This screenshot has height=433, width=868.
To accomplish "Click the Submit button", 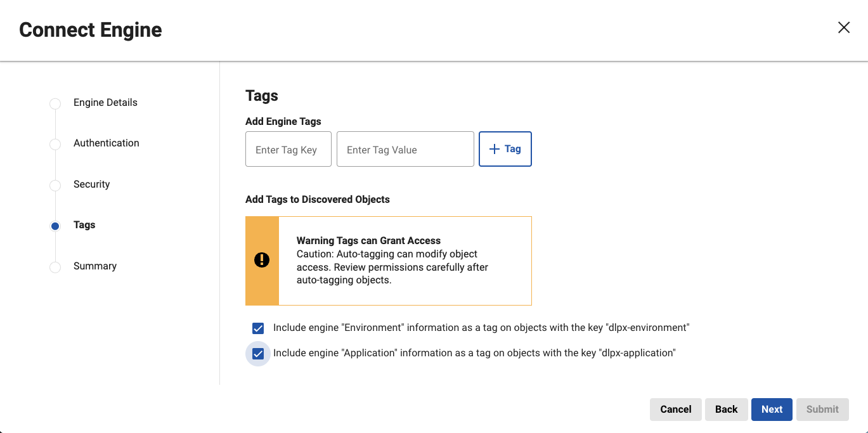I will 822,410.
